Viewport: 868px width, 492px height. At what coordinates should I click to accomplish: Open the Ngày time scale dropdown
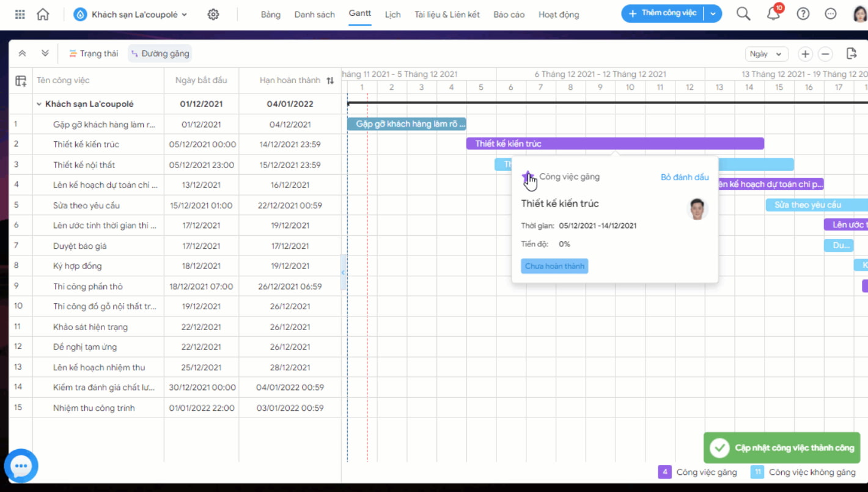point(767,54)
